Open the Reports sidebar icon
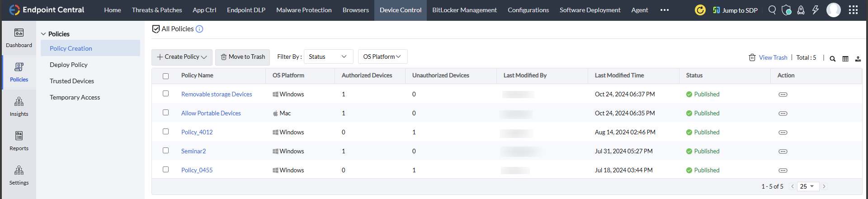The height and width of the screenshot is (199, 868). (x=19, y=141)
